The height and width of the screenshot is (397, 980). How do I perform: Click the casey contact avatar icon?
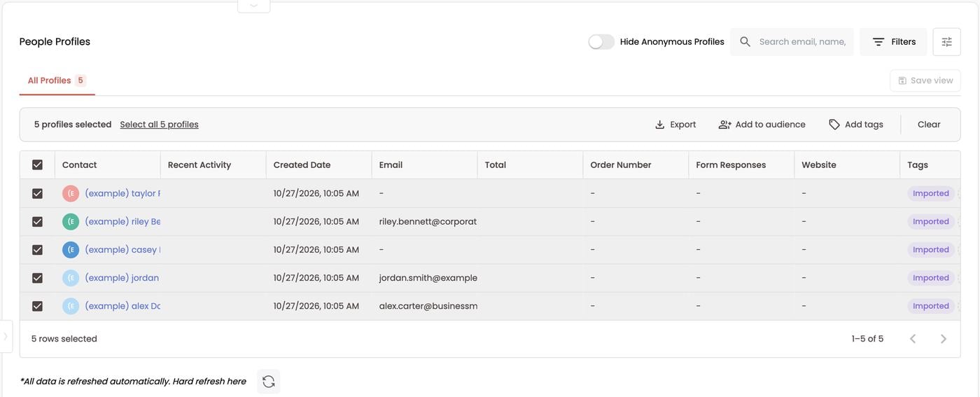click(71, 250)
